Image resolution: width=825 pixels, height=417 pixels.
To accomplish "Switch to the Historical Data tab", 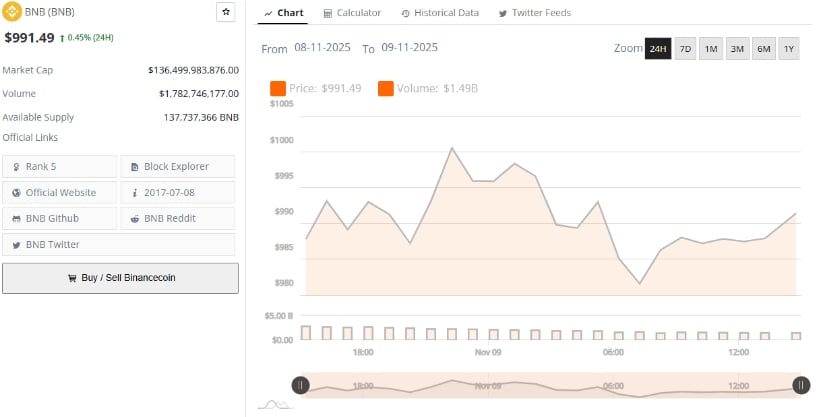I will (440, 13).
